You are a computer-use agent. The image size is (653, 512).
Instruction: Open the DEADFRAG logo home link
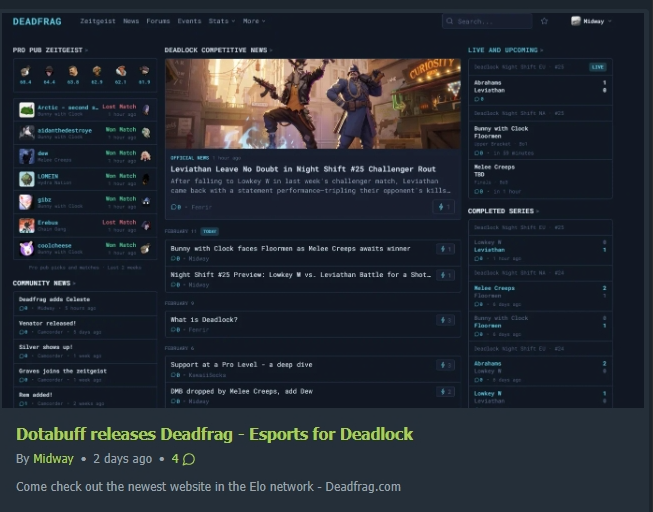37,22
